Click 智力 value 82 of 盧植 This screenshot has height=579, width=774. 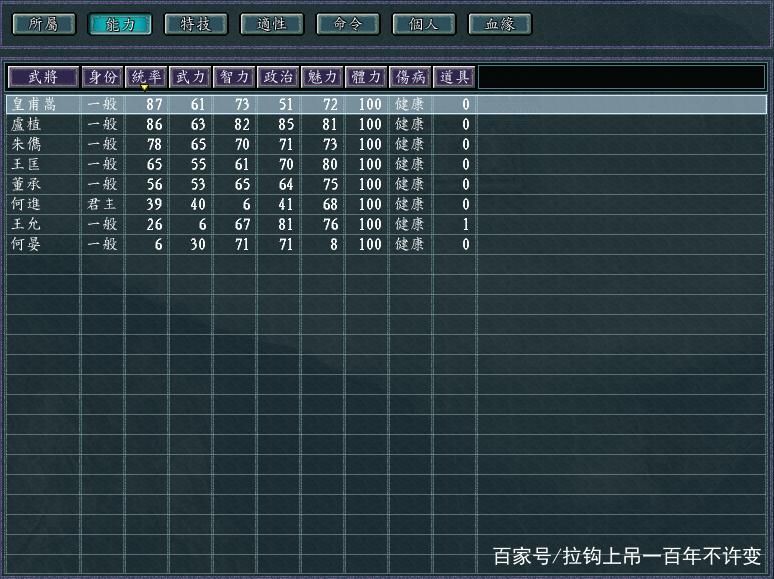[x=242, y=124]
